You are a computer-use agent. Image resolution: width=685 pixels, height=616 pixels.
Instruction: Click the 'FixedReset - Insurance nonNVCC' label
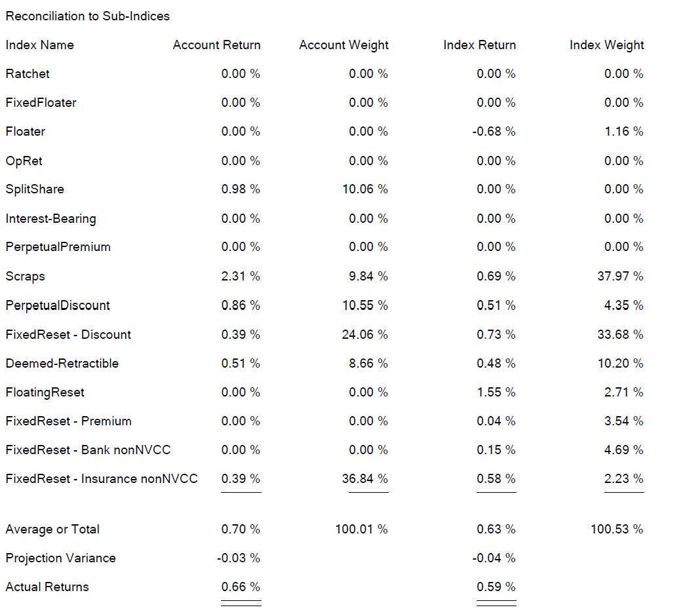pos(102,479)
